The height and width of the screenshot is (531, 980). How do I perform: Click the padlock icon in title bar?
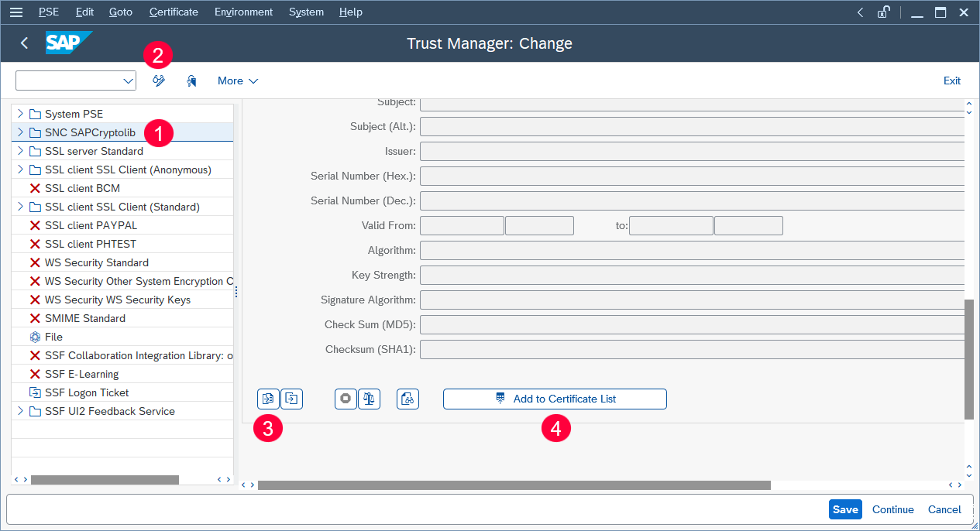coord(883,12)
